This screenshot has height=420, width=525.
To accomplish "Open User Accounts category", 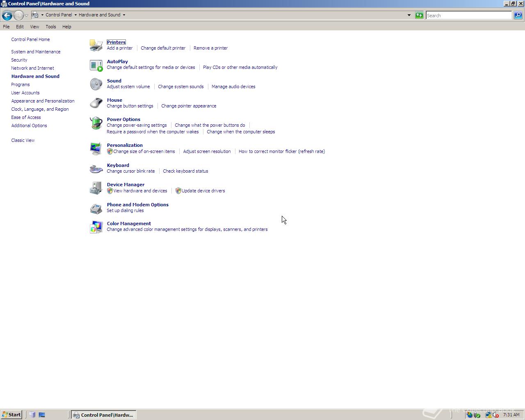I will pos(25,93).
